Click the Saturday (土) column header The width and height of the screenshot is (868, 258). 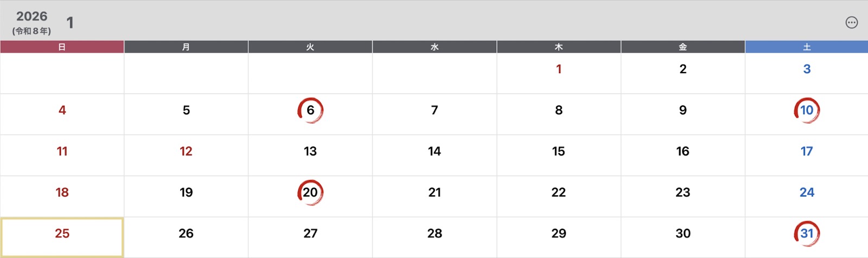(807, 47)
